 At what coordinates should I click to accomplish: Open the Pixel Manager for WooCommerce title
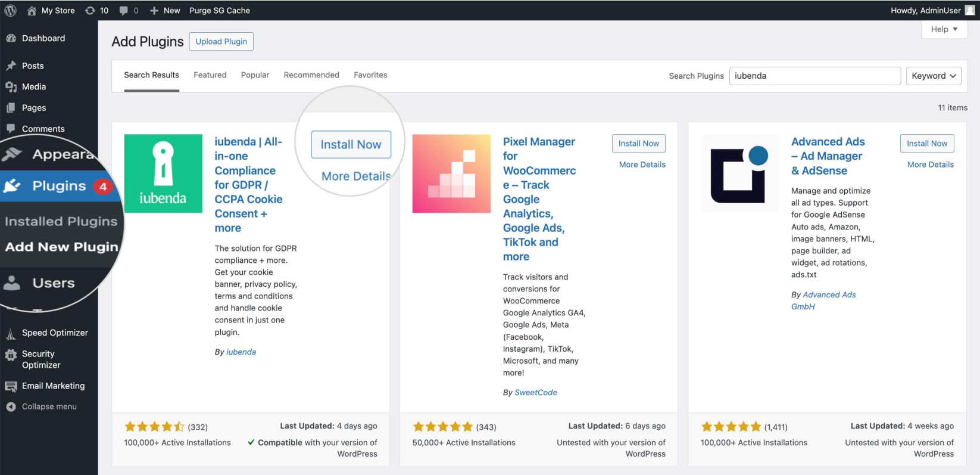coord(539,199)
